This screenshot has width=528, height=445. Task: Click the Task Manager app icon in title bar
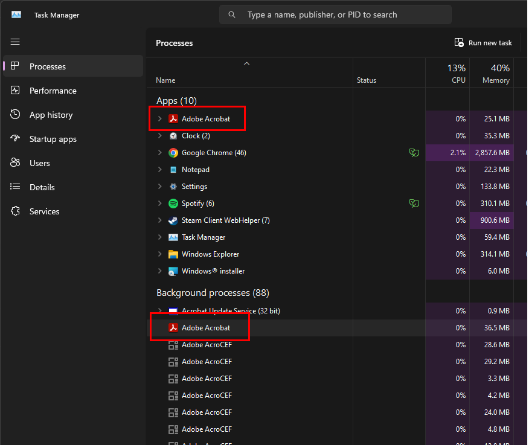tap(16, 15)
